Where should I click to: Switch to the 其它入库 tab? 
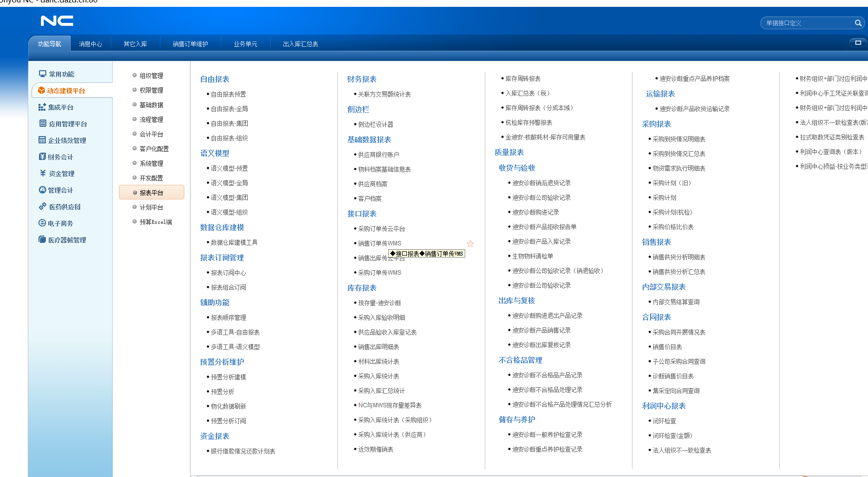pyautogui.click(x=136, y=44)
